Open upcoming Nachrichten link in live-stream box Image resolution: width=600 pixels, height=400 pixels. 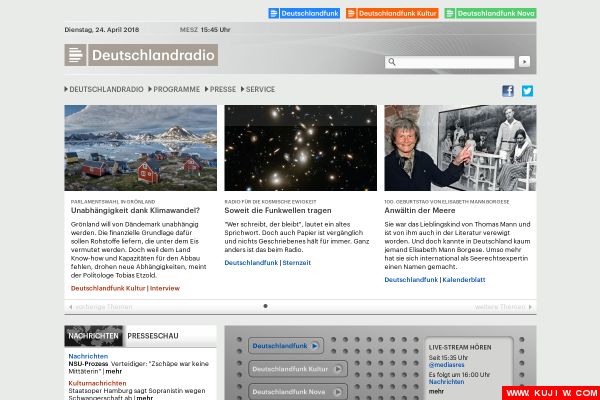[x=446, y=382]
